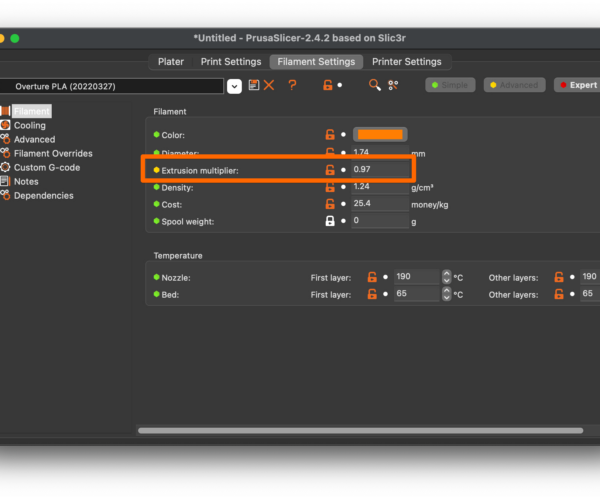
Task: Switch to Advanced mode
Action: point(514,85)
